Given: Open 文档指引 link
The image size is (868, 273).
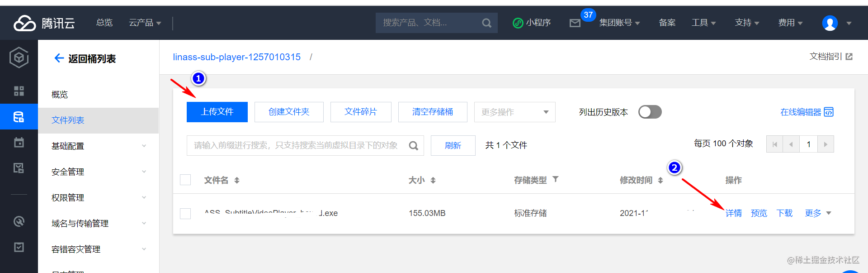Looking at the screenshot, I should click(826, 57).
